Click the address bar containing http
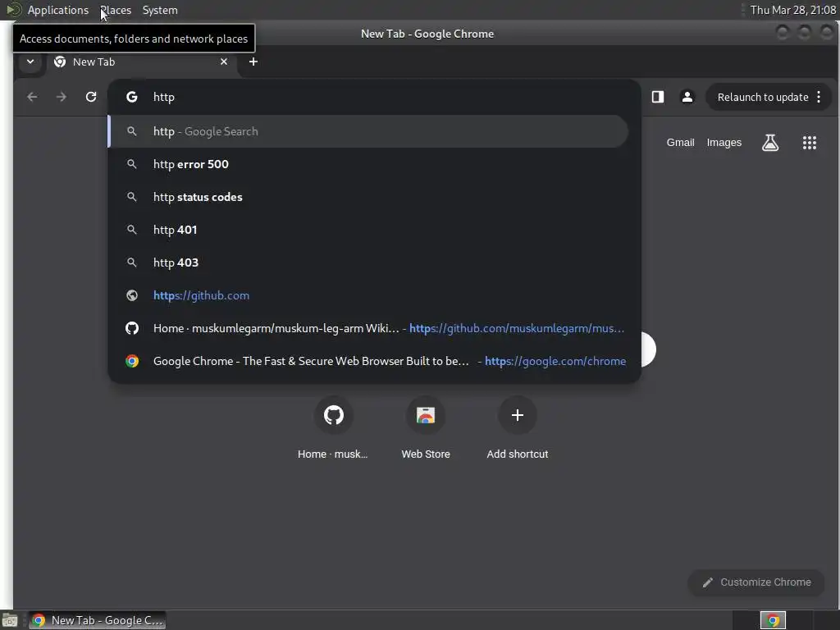This screenshot has width=840, height=630. [x=374, y=97]
